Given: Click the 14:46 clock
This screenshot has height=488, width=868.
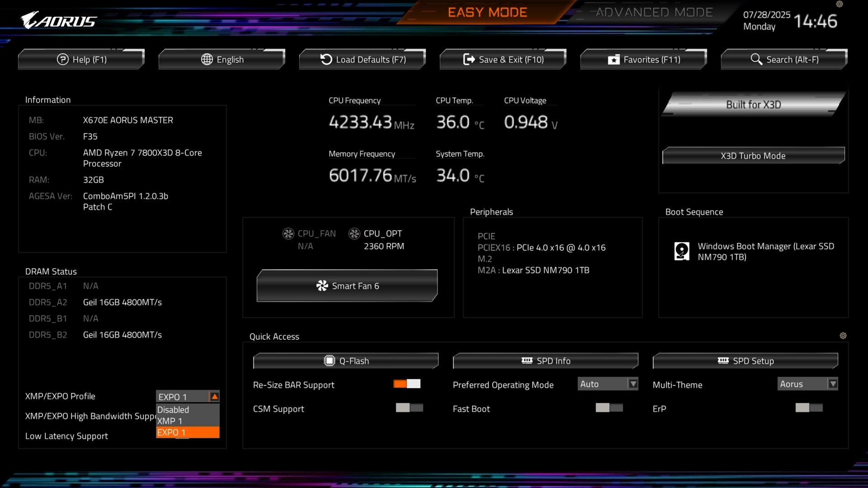Looking at the screenshot, I should pyautogui.click(x=816, y=21).
